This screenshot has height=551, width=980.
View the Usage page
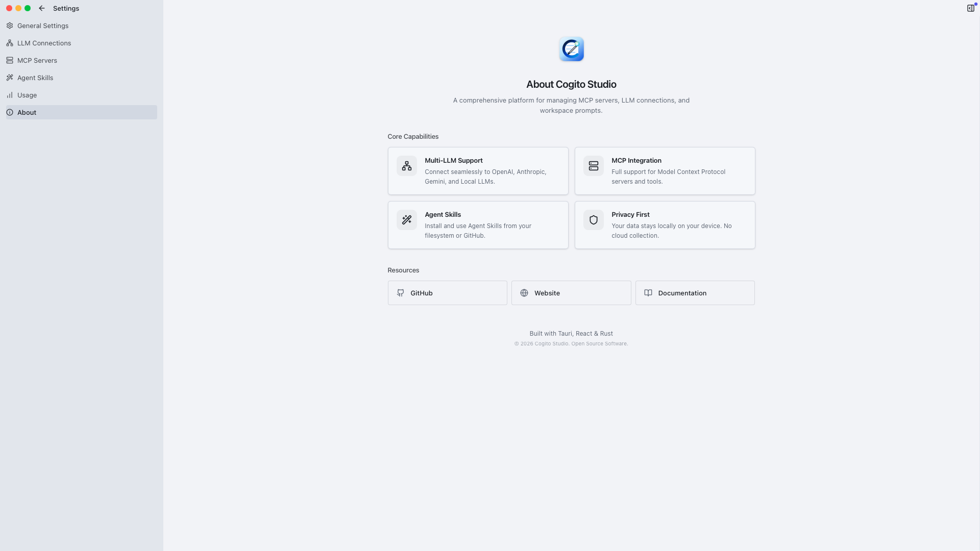(x=82, y=95)
